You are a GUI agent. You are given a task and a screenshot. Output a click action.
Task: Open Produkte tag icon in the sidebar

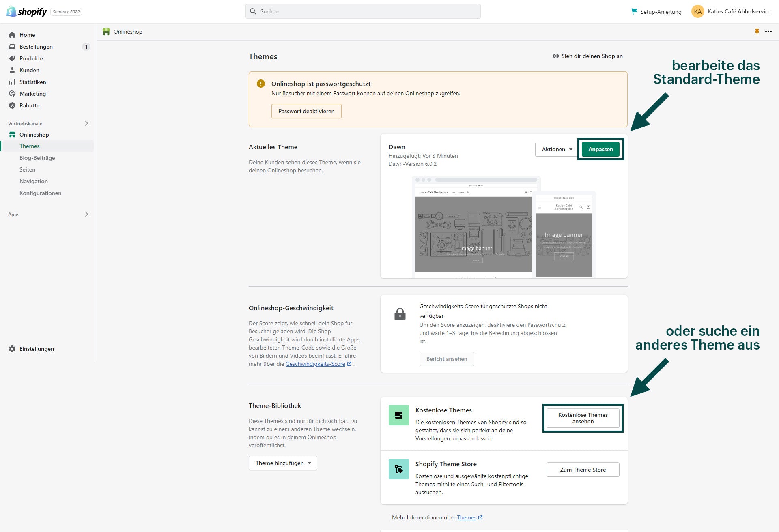tap(12, 58)
